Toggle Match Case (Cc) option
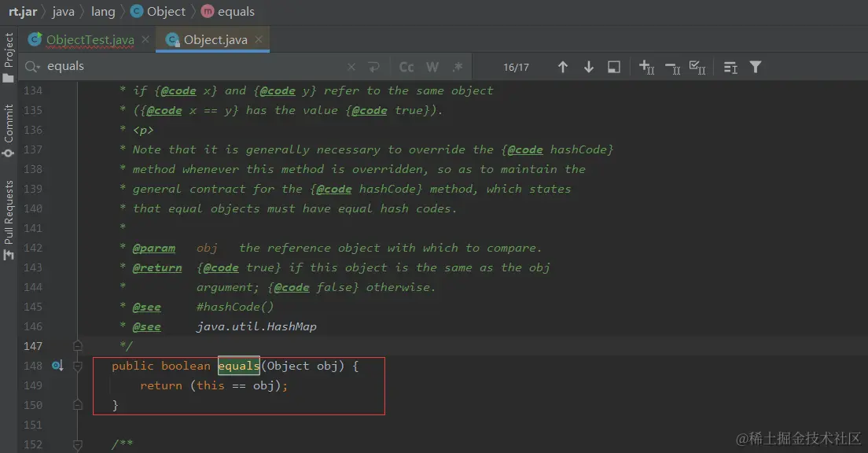Image resolution: width=868 pixels, height=453 pixels. point(406,67)
